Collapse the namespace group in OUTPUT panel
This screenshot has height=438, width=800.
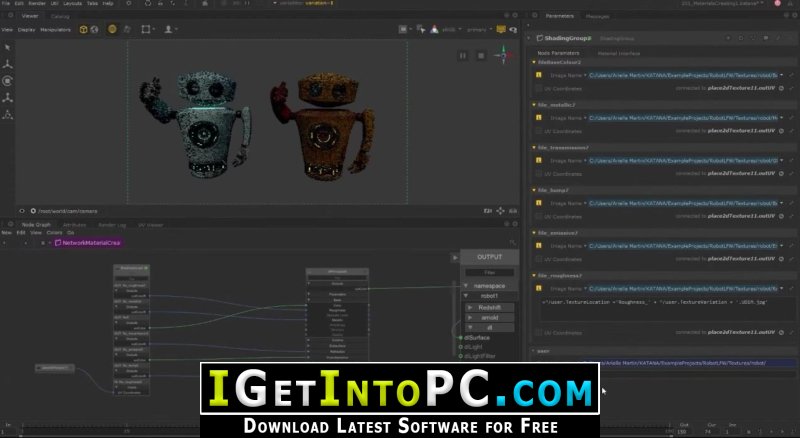466,286
